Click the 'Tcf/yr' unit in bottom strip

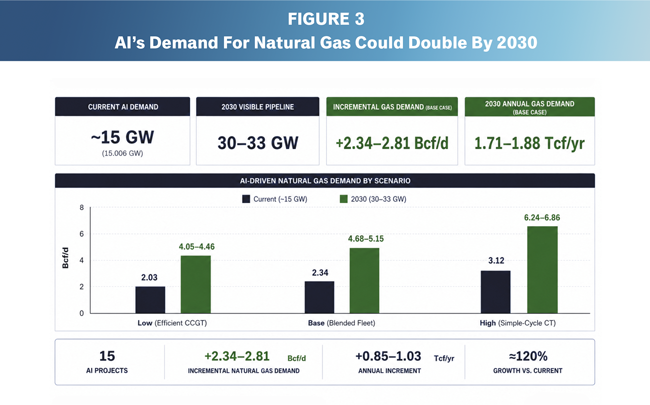444,359
